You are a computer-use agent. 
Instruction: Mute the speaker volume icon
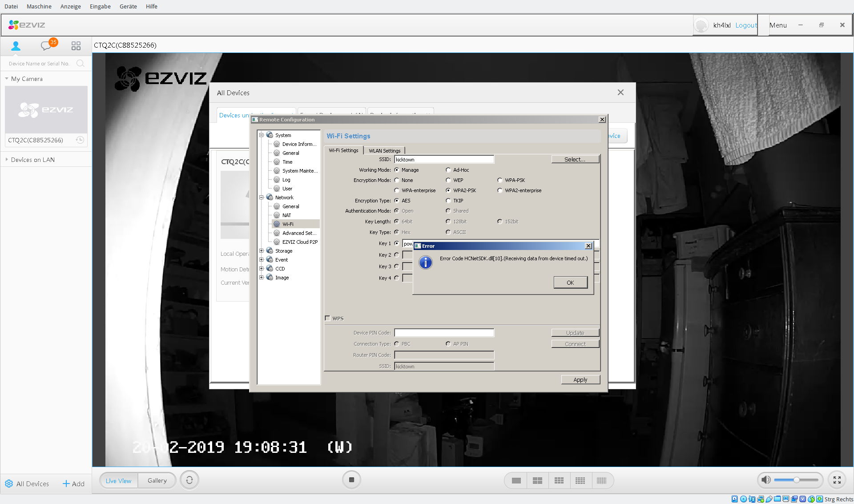point(765,480)
